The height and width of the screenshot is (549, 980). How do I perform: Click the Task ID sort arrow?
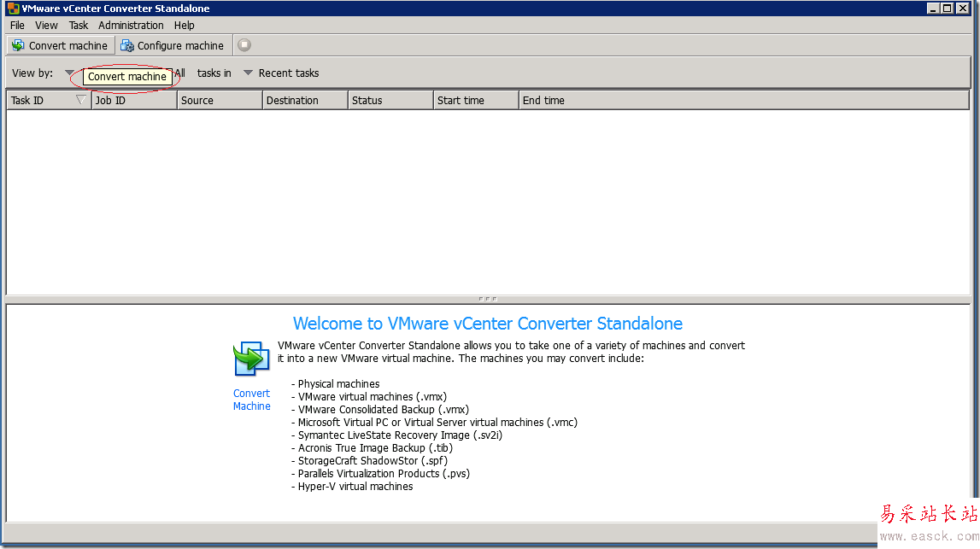tap(80, 100)
